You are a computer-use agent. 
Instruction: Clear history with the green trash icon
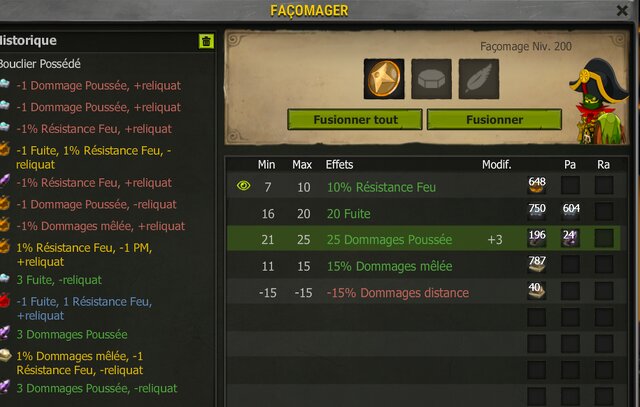[x=206, y=41]
